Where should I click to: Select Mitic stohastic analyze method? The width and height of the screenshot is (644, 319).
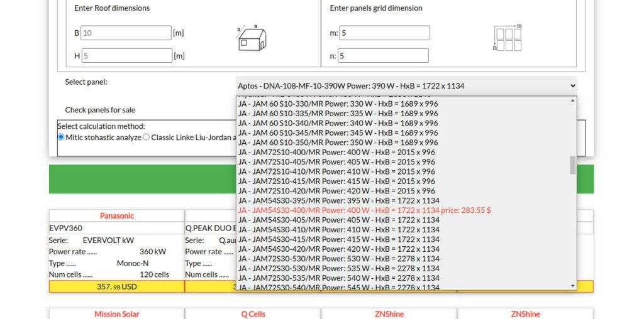click(61, 137)
